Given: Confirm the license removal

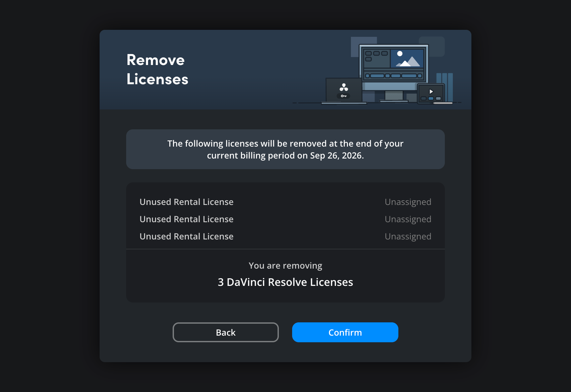Looking at the screenshot, I should coord(345,332).
